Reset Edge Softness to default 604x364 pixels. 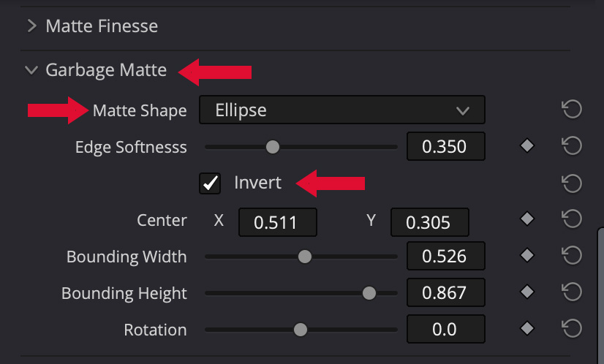point(572,146)
